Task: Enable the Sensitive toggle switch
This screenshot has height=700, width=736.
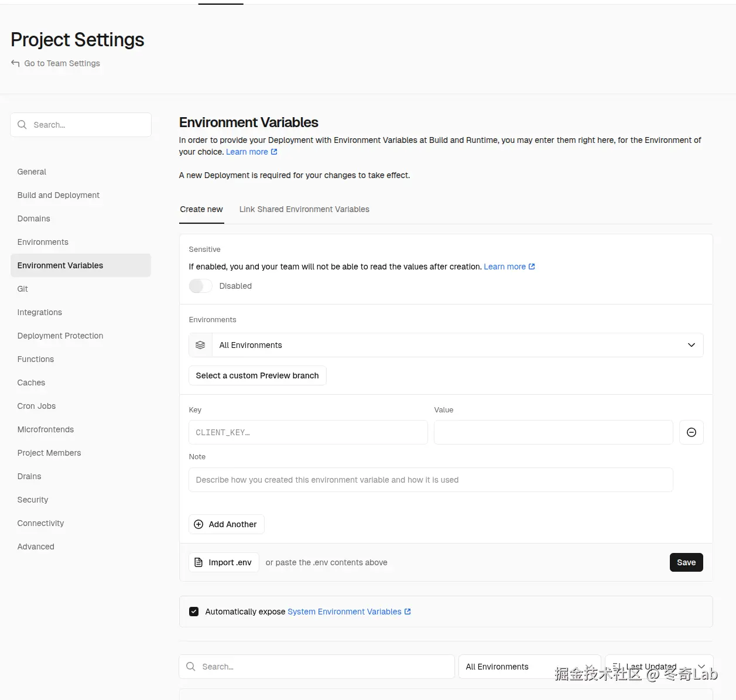Action: pyautogui.click(x=200, y=286)
